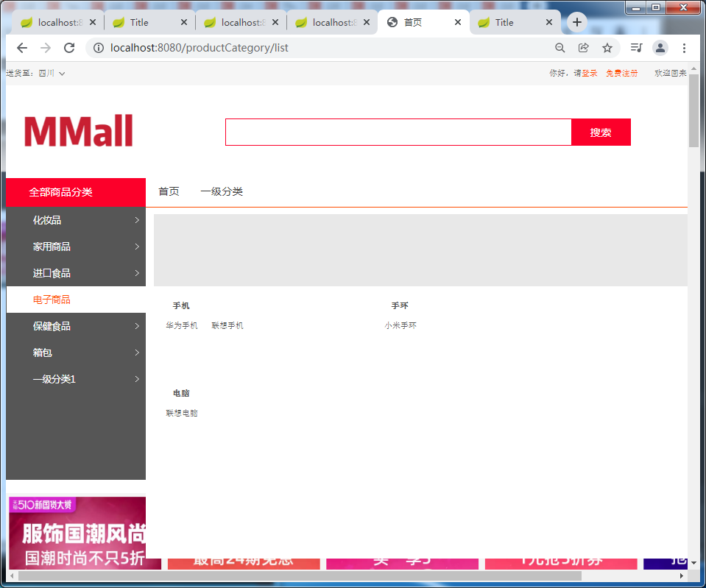Click the browser back arrow

tap(21, 47)
